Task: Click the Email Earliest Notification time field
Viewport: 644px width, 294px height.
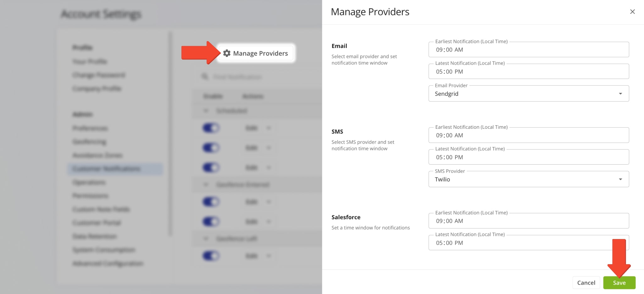Action: coord(529,50)
